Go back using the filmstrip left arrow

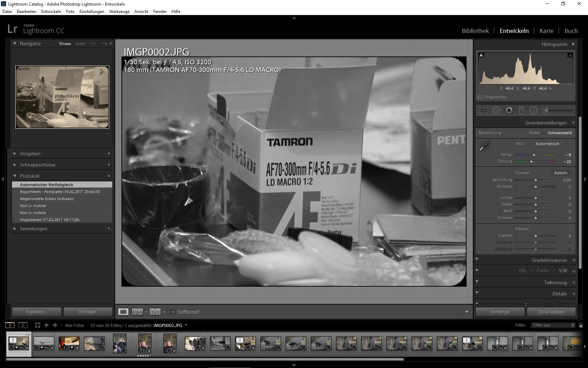pos(46,325)
